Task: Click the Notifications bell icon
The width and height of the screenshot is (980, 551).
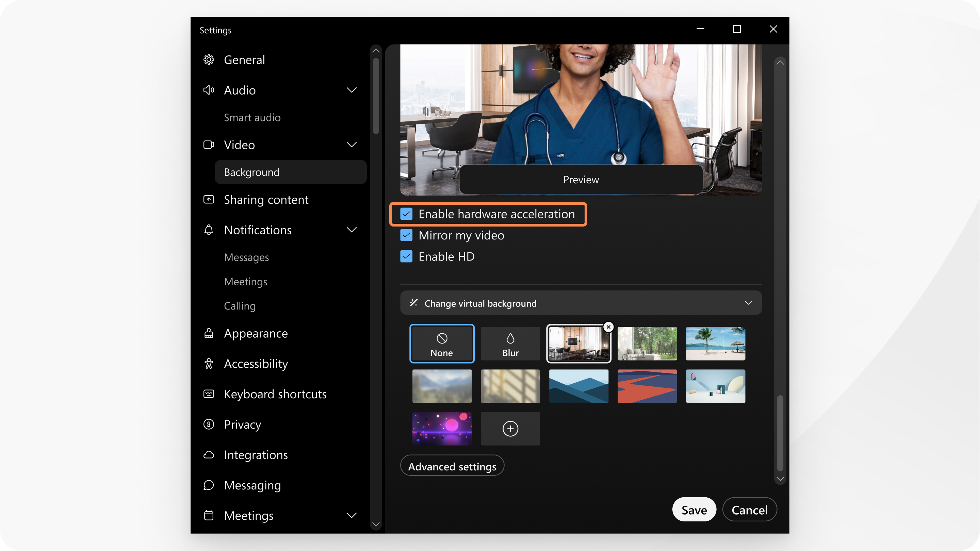Action: (209, 230)
